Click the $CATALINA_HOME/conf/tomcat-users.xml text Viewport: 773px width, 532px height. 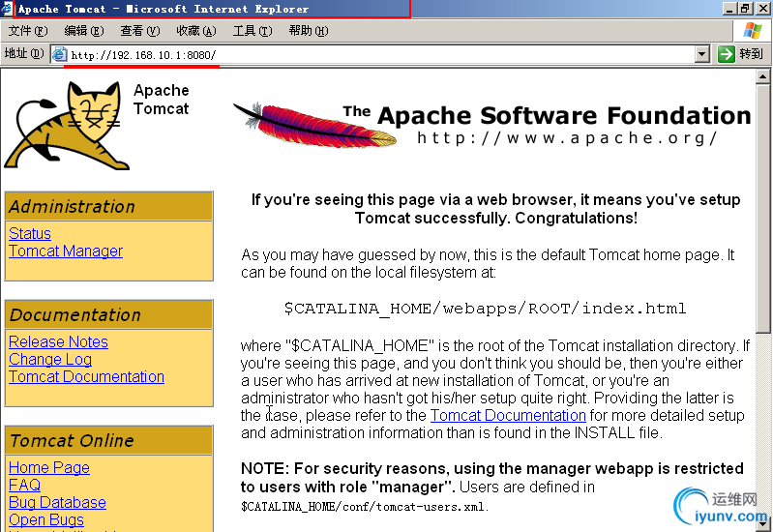click(365, 507)
